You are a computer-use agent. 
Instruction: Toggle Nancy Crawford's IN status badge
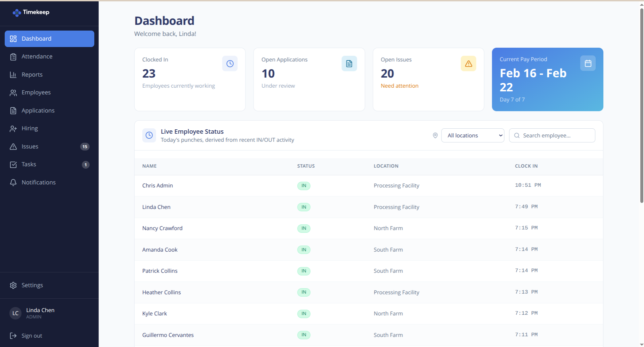tap(304, 228)
